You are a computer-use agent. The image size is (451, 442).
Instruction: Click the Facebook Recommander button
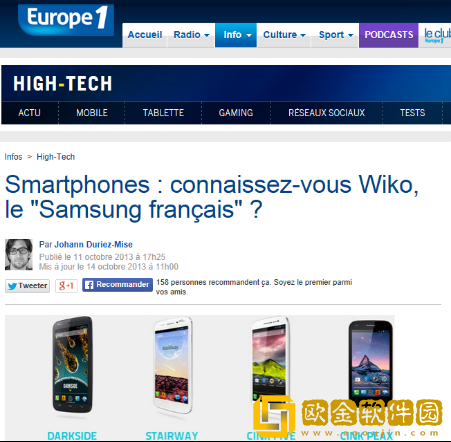click(x=117, y=285)
